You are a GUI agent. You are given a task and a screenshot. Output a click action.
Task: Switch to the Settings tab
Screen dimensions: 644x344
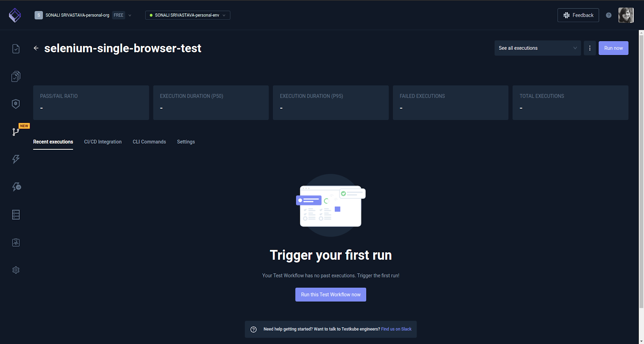point(186,142)
